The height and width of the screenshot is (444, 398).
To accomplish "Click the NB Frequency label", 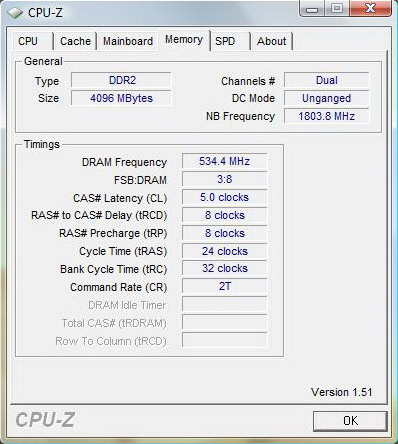I will tap(241, 117).
